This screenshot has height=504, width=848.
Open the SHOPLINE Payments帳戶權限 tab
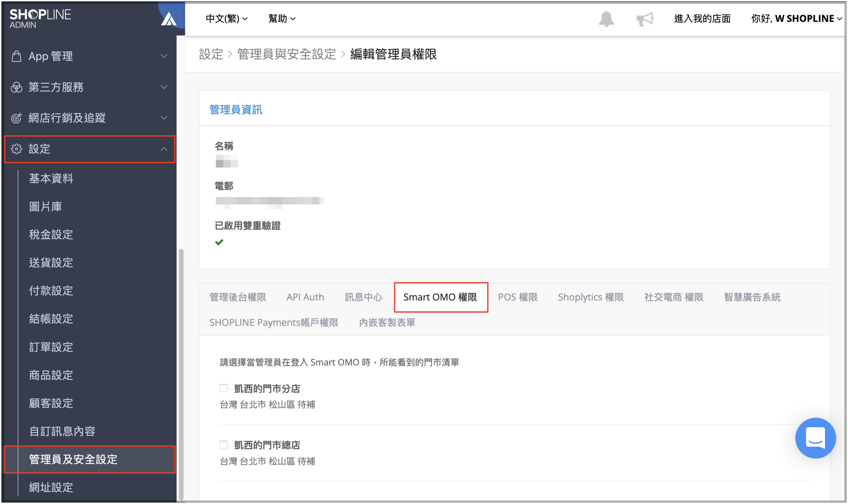tap(274, 322)
